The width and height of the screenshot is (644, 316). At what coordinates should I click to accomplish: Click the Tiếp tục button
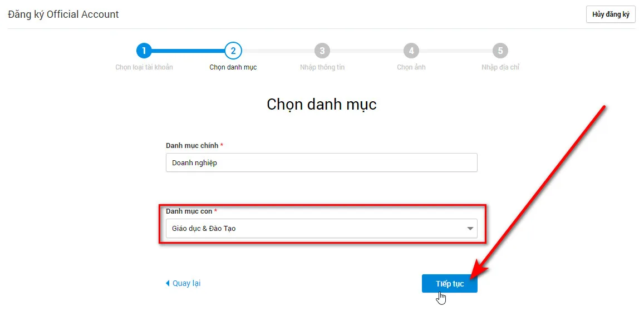pyautogui.click(x=449, y=284)
